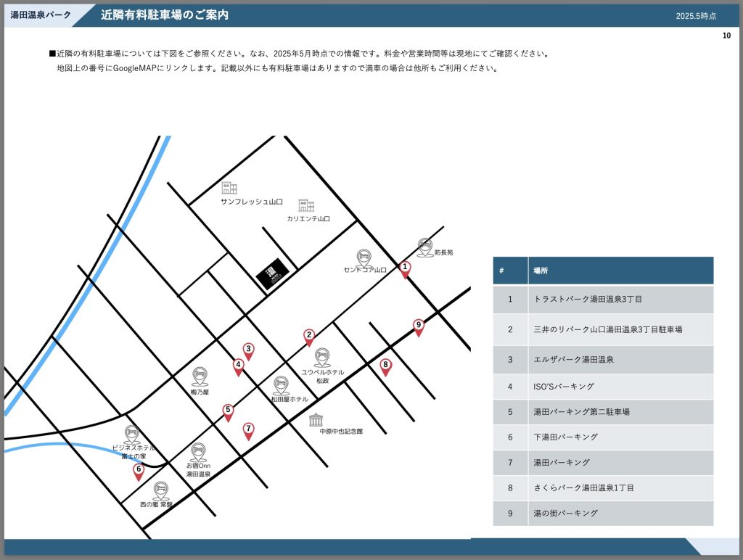The image size is (743, 560).
Task: Click map pin number 2
Action: tap(309, 337)
